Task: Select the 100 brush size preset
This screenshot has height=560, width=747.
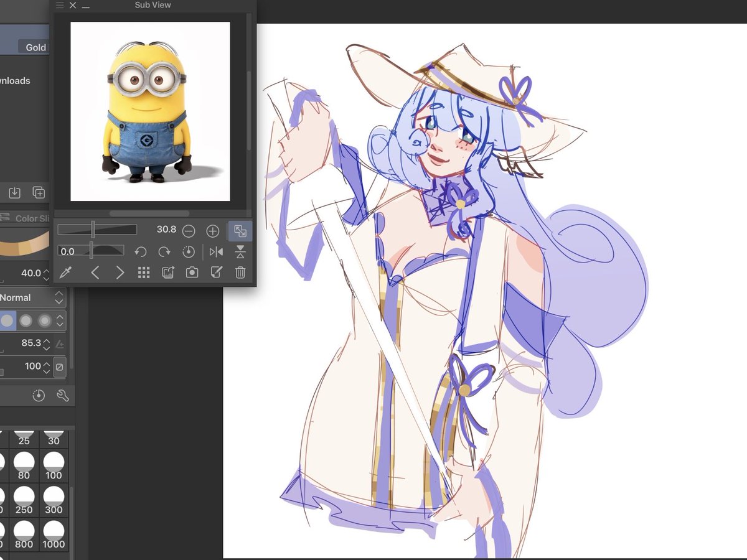Action: pos(54,465)
